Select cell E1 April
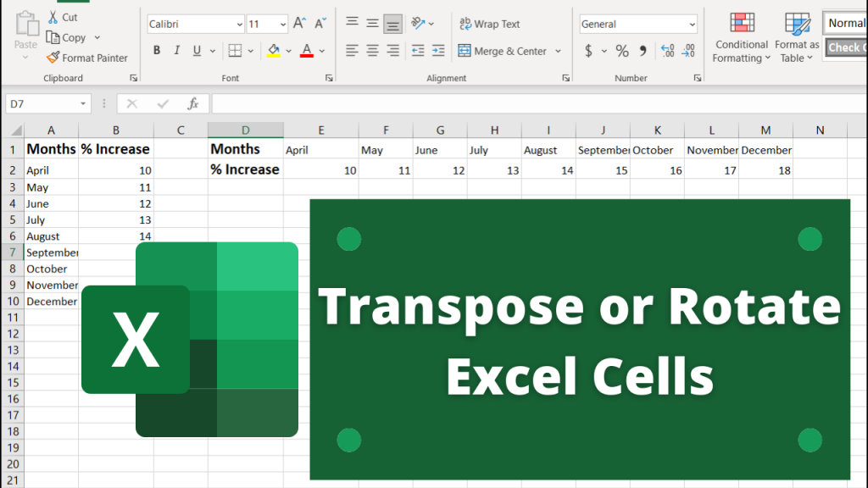868x488 pixels. [x=320, y=150]
